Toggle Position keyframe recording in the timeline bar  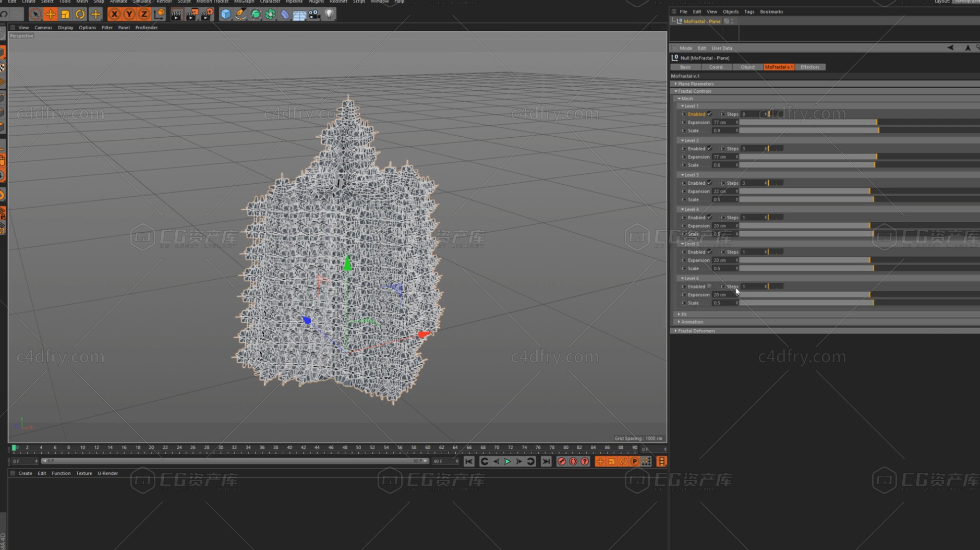[x=600, y=461]
